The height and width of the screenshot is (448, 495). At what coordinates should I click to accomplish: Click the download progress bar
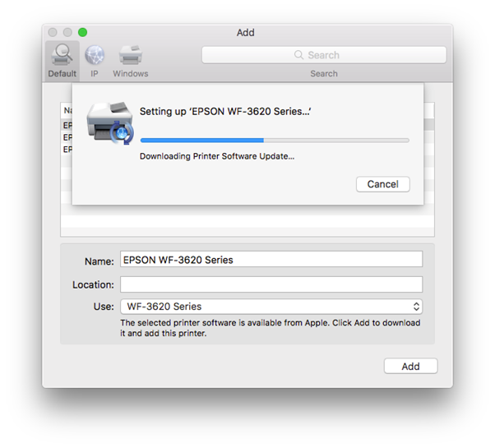click(x=274, y=141)
